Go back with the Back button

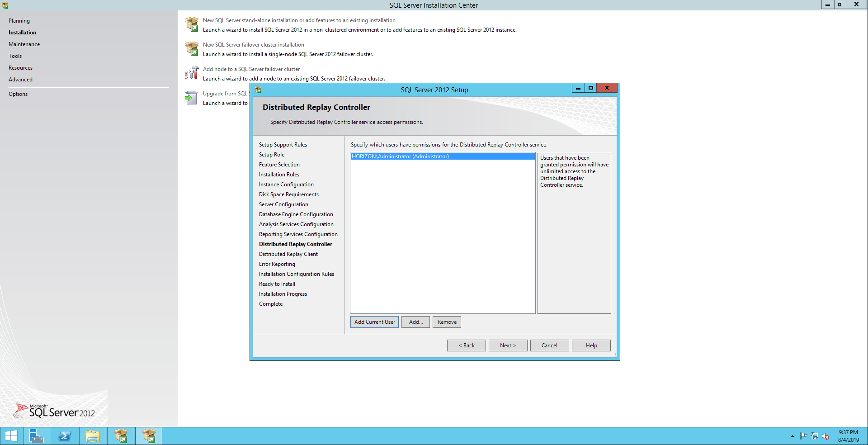pyautogui.click(x=466, y=346)
